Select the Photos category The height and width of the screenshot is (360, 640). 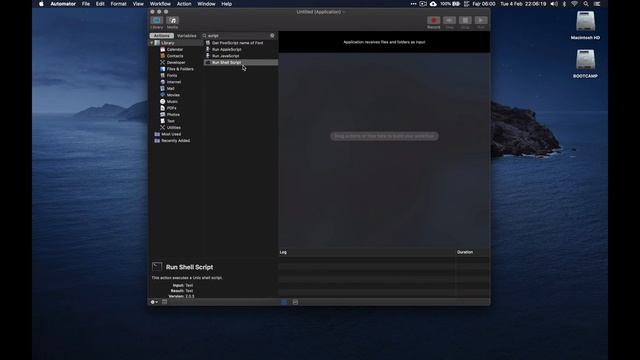(173, 115)
